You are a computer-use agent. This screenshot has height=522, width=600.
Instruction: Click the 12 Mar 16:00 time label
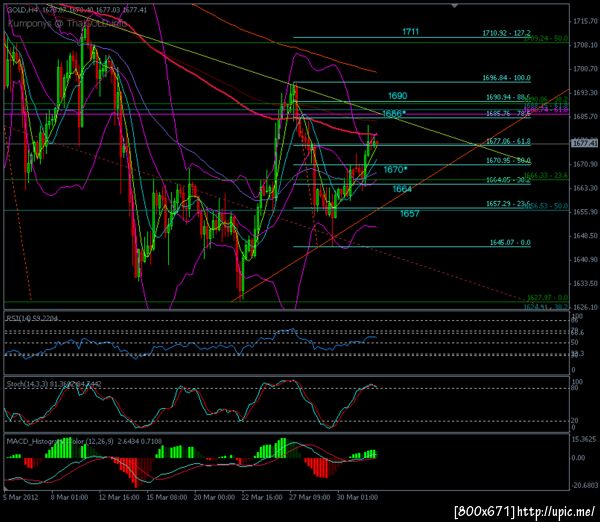pos(119,498)
